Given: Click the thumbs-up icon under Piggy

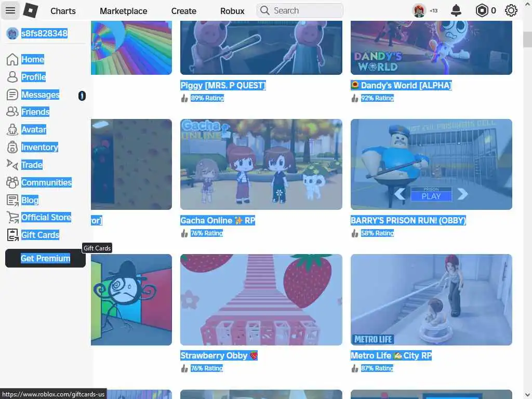Looking at the screenshot, I should (x=184, y=98).
